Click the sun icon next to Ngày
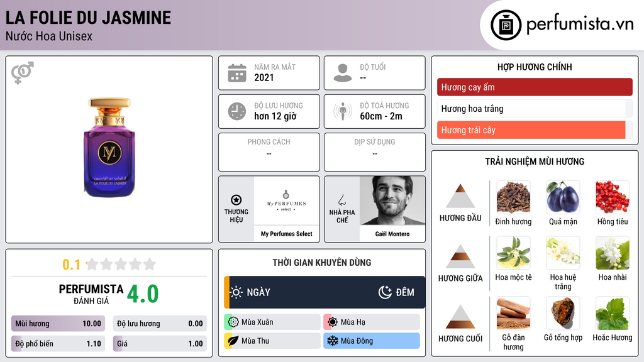This screenshot has height=362, width=644. click(236, 292)
